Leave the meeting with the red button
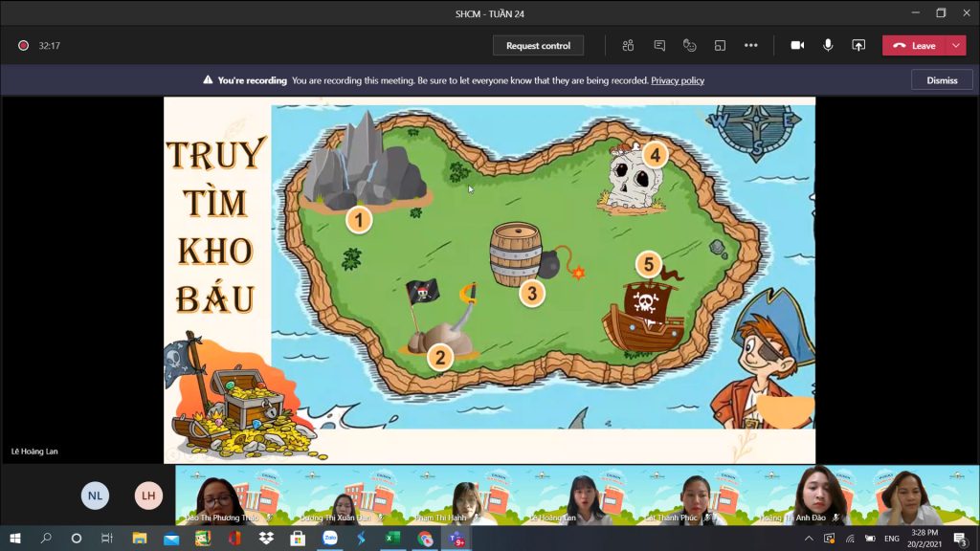This screenshot has width=980, height=551. point(914,45)
